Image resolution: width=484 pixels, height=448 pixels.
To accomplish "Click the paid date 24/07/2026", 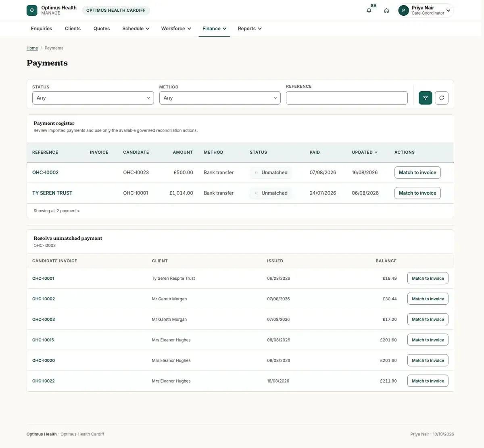I will click(x=323, y=193).
